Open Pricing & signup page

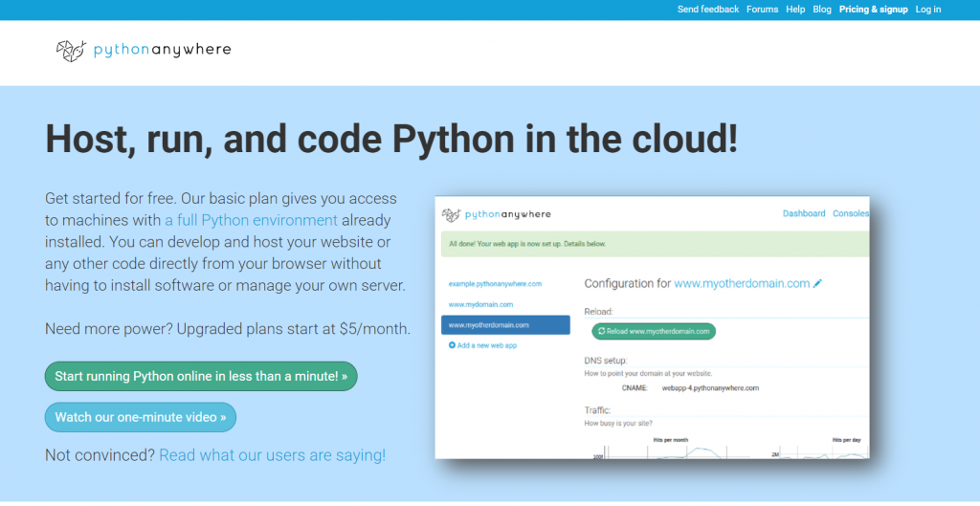(874, 10)
